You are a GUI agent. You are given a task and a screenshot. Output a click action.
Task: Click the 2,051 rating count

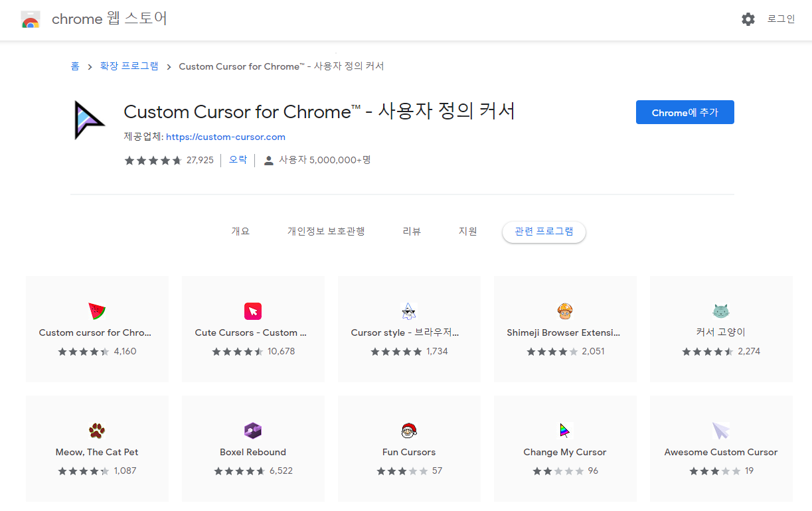[x=593, y=352]
